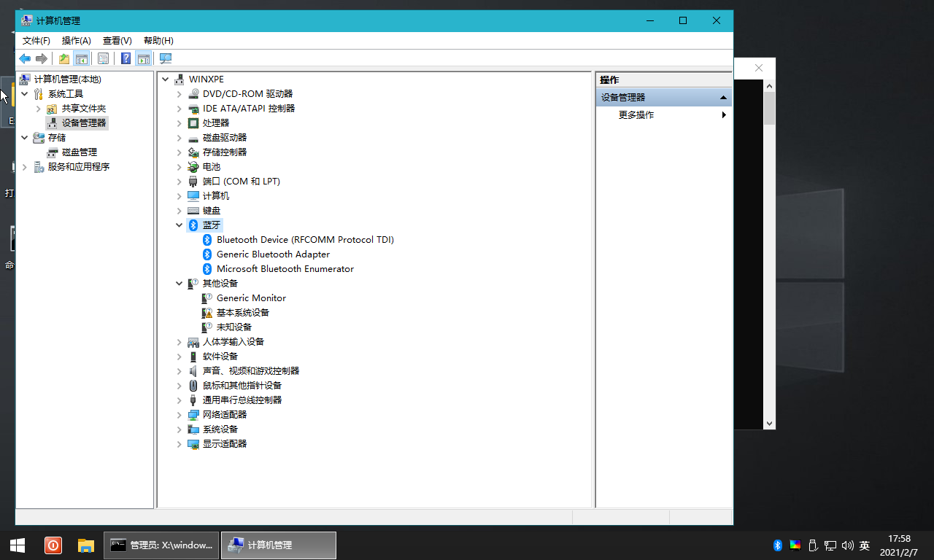Toggle Show/Hide Action Pane toolbar icon
Screen dimensions: 934x560
144,58
